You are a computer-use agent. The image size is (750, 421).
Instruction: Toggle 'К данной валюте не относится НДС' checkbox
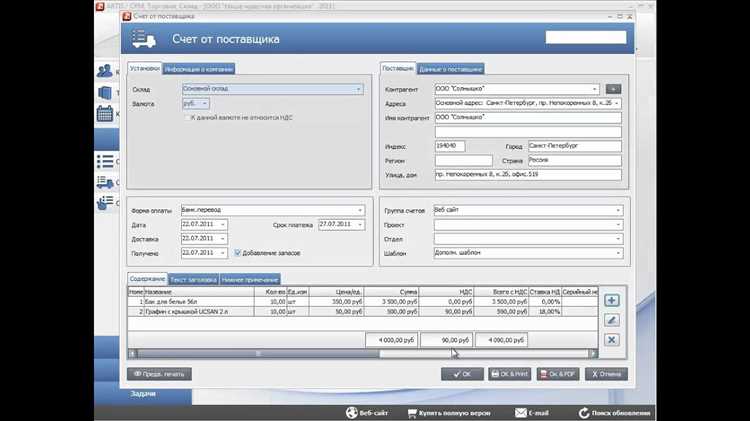[186, 117]
